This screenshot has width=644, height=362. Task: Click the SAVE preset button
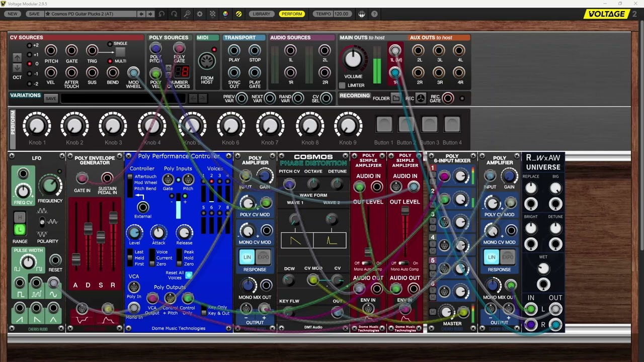34,14
